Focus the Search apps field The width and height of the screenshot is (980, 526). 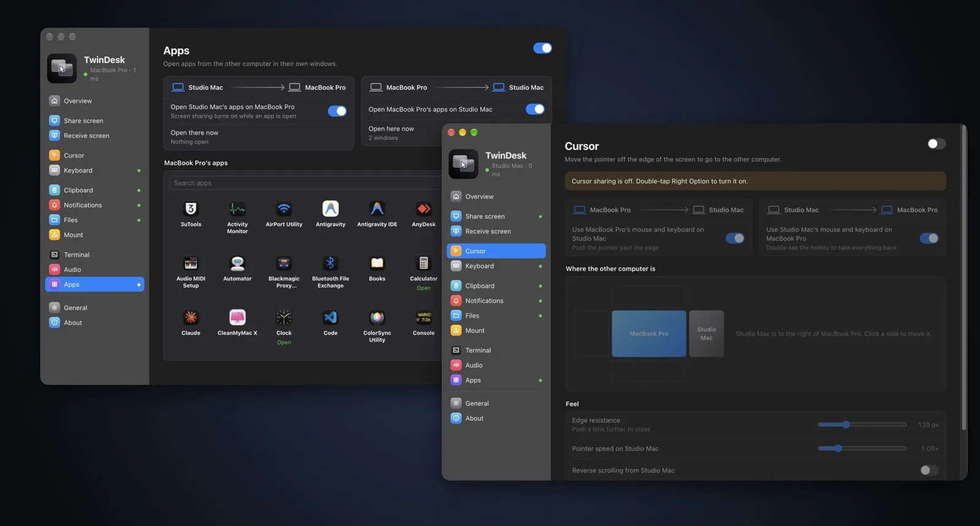pos(305,183)
